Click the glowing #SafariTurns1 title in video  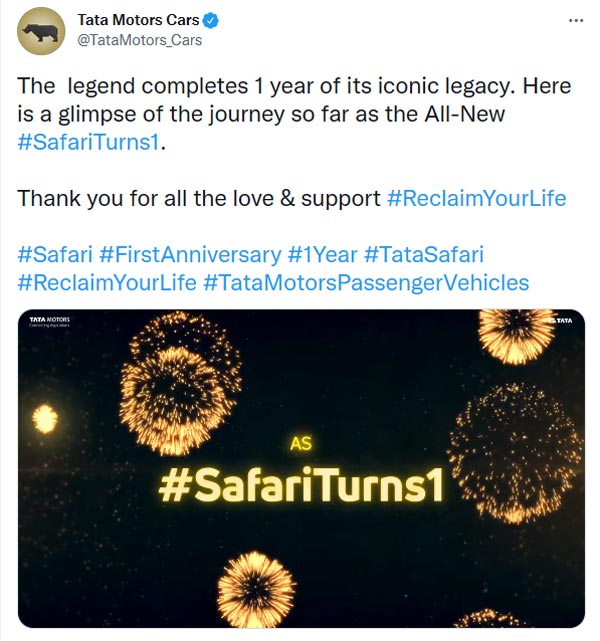[x=300, y=485]
